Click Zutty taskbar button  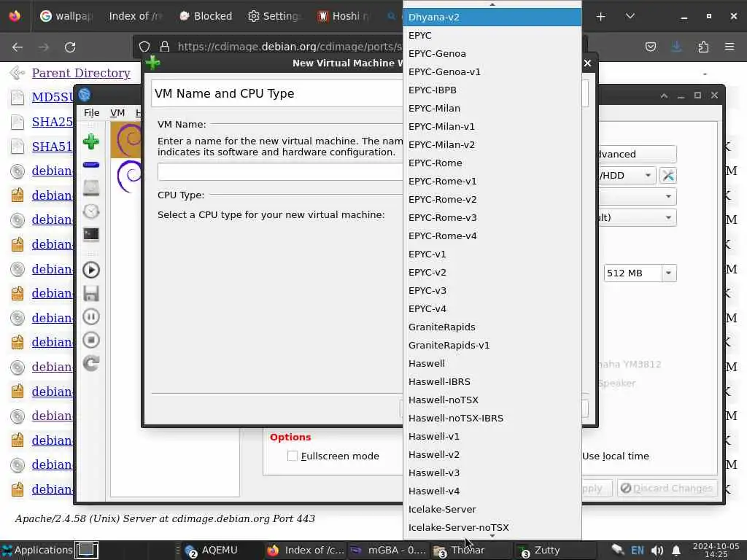555,551
